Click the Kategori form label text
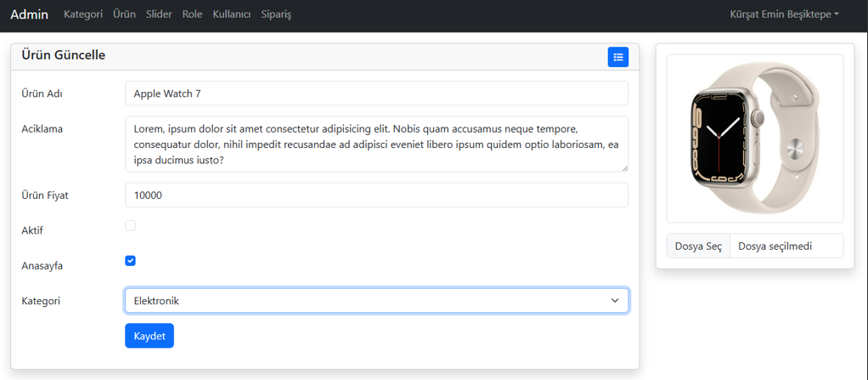 coord(41,301)
